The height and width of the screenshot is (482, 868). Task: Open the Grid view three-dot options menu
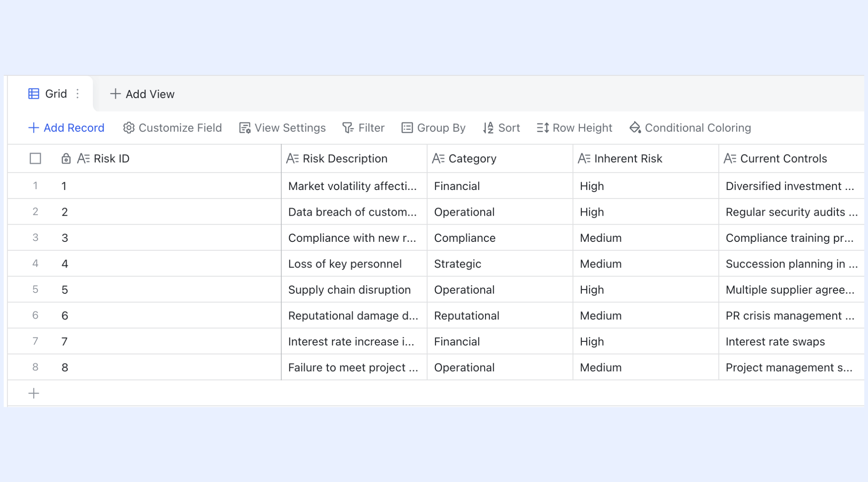pyautogui.click(x=78, y=94)
